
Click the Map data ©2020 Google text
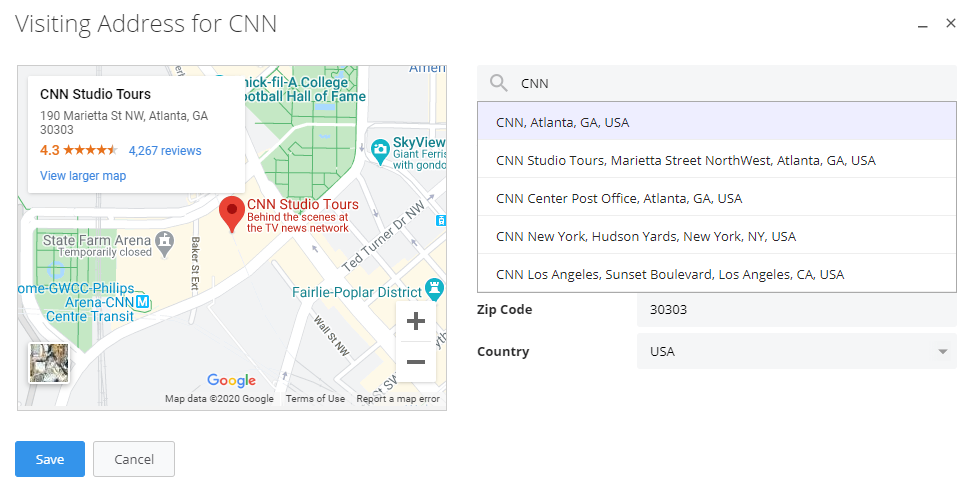tap(219, 398)
